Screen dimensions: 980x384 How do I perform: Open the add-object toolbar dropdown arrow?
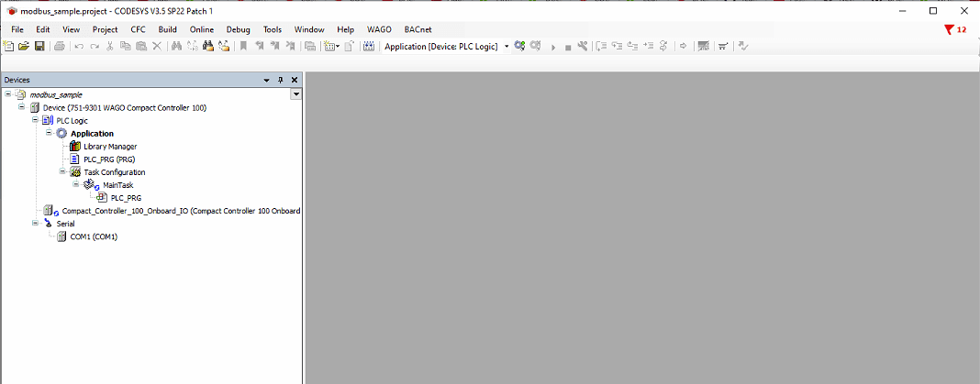(338, 46)
